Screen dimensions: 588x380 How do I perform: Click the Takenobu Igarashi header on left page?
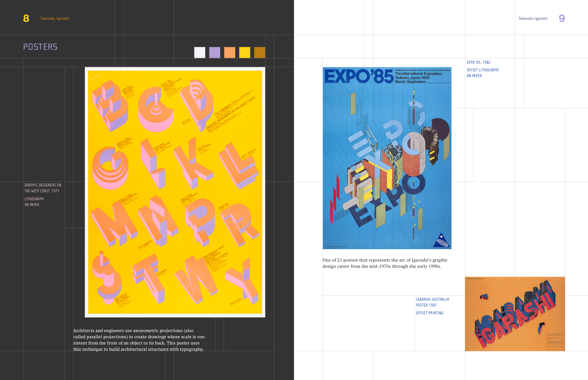pos(55,18)
